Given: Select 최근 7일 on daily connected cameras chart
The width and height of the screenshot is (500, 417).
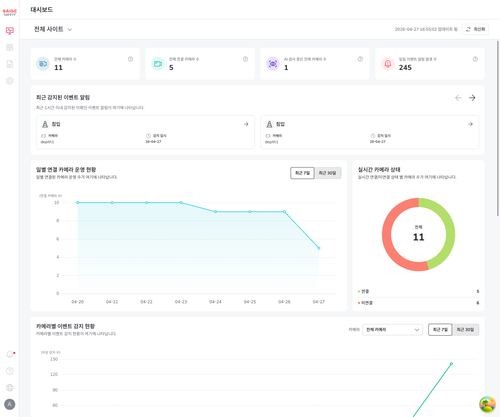Looking at the screenshot, I should point(302,173).
